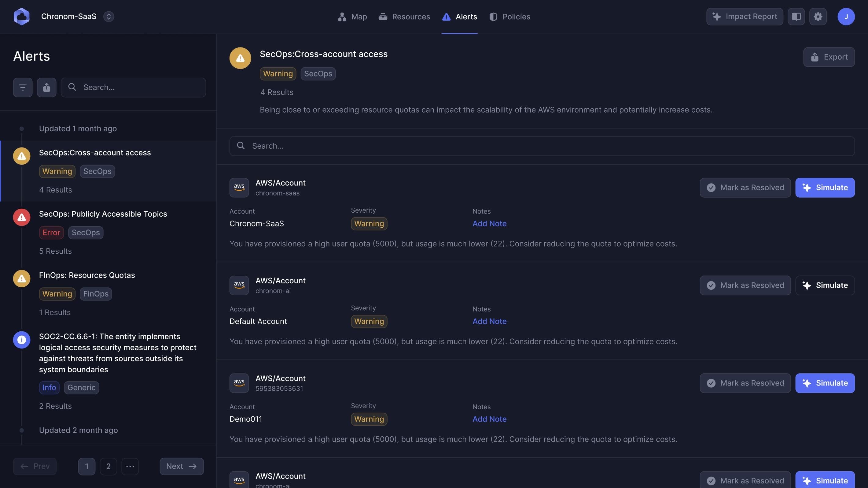The width and height of the screenshot is (868, 488).
Task: Click Simulate for the chronom-ai account
Action: coord(825,285)
